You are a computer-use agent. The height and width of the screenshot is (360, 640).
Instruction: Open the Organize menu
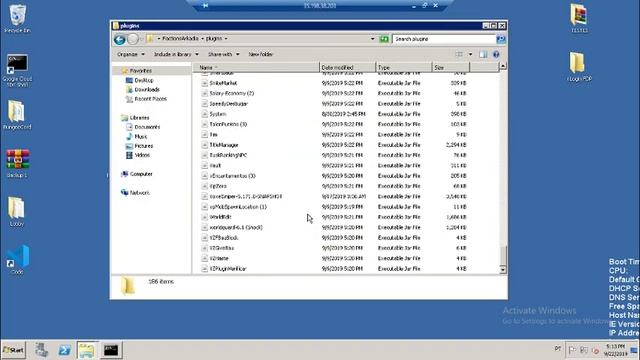(131, 54)
